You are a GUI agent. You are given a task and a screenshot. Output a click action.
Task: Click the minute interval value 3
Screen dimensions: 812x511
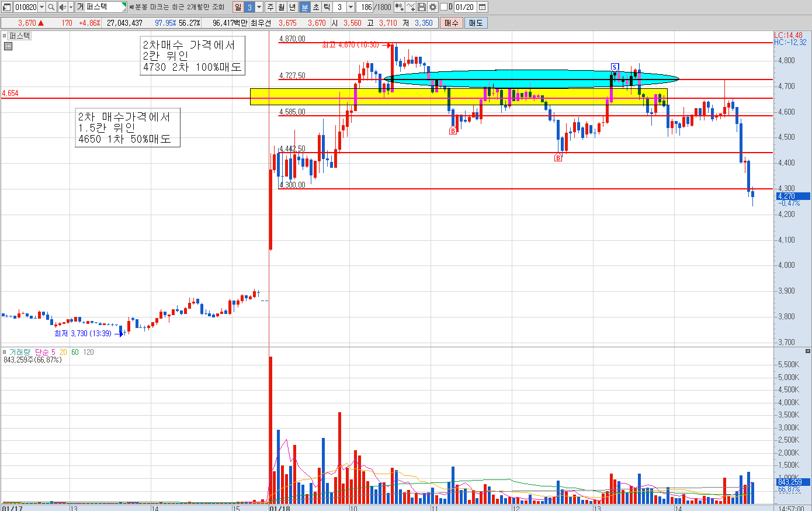tap(340, 7)
